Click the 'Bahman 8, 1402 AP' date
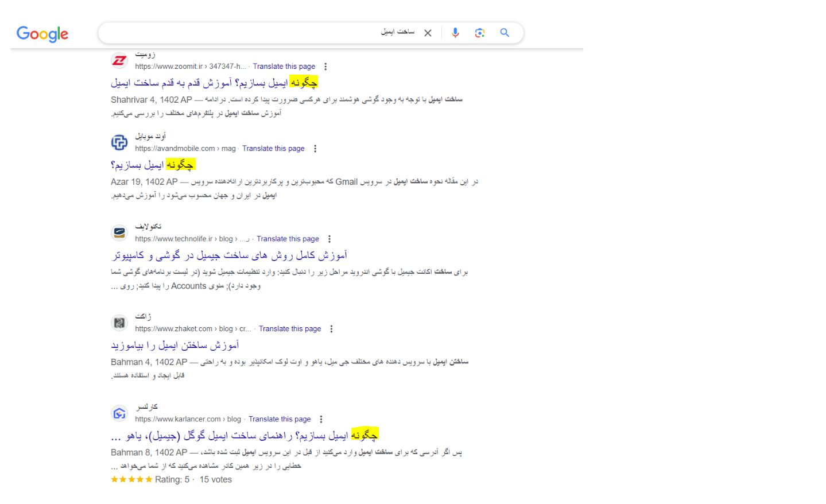This screenshot has height=504, width=826. click(x=149, y=452)
